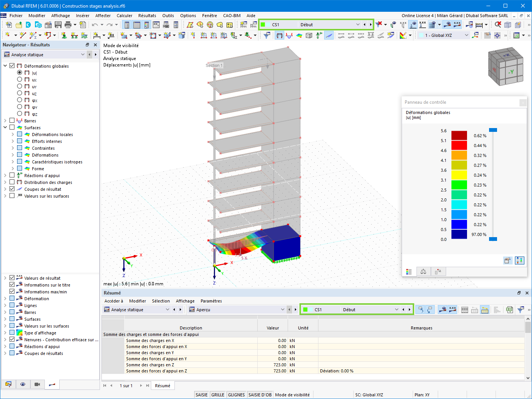
Task: Click the open file folder icon
Action: [19, 25]
